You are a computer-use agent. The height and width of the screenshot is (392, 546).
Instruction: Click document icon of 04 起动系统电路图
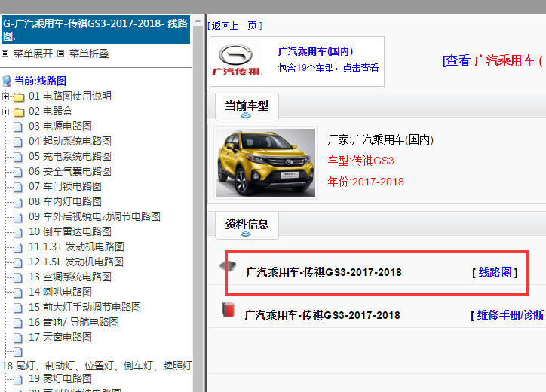[18, 142]
